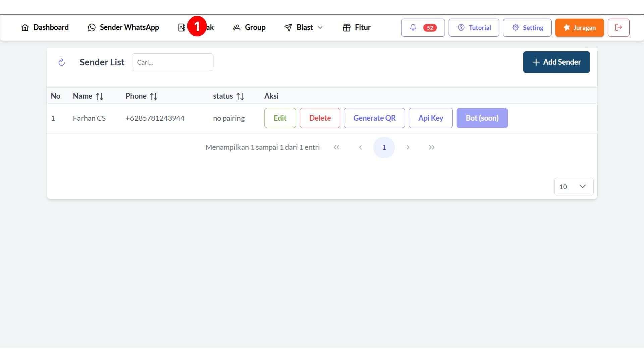Viewport: 644px width, 362px height.
Task: Open the Setting button
Action: point(527,27)
